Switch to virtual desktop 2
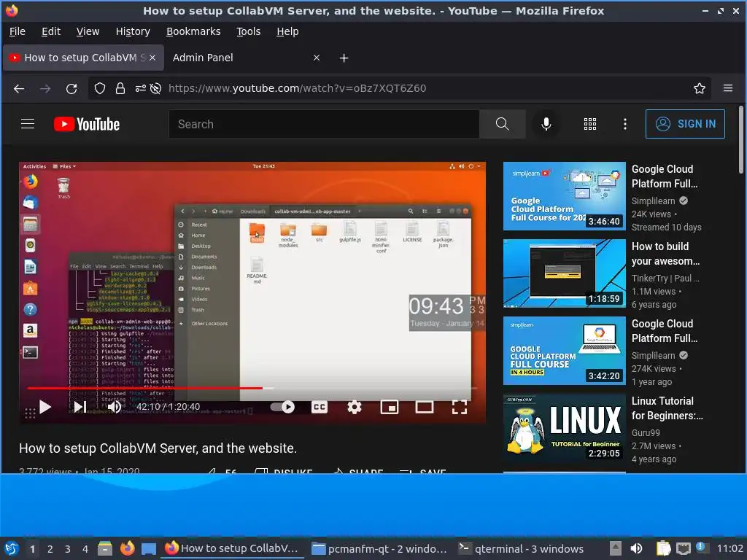The width and height of the screenshot is (747, 560). pos(50,549)
